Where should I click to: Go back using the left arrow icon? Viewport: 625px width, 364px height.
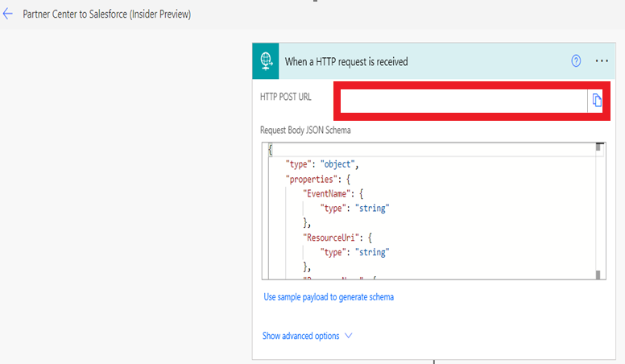pyautogui.click(x=8, y=14)
